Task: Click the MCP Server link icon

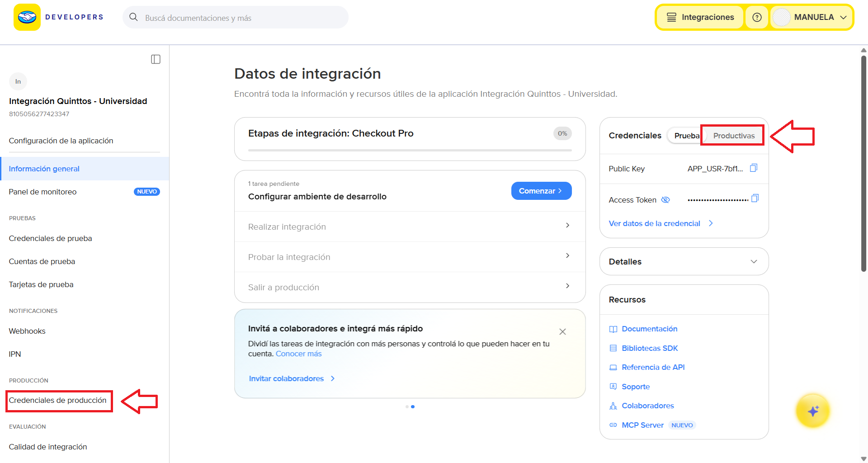Action: click(x=613, y=425)
